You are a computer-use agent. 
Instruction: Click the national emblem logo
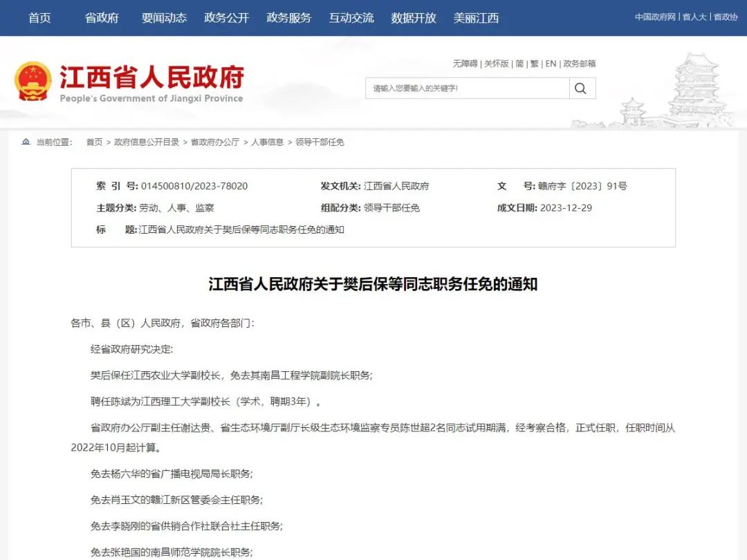(x=33, y=82)
